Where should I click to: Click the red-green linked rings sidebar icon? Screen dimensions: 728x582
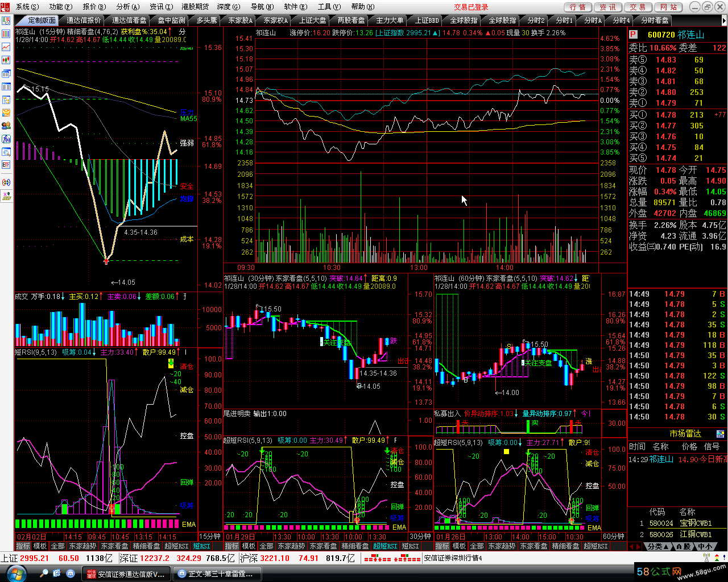pyautogui.click(x=6, y=182)
